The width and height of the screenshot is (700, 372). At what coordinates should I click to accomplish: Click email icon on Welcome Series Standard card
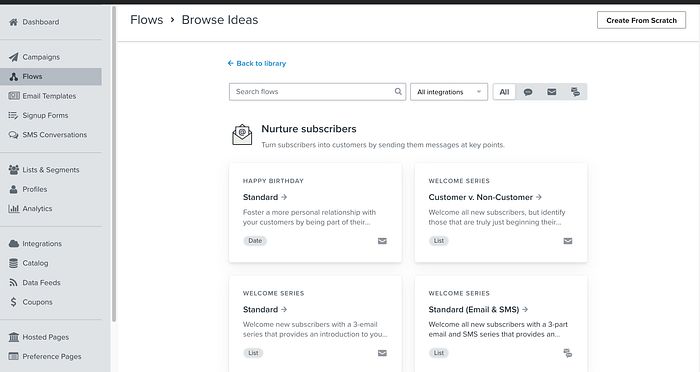pyautogui.click(x=382, y=353)
